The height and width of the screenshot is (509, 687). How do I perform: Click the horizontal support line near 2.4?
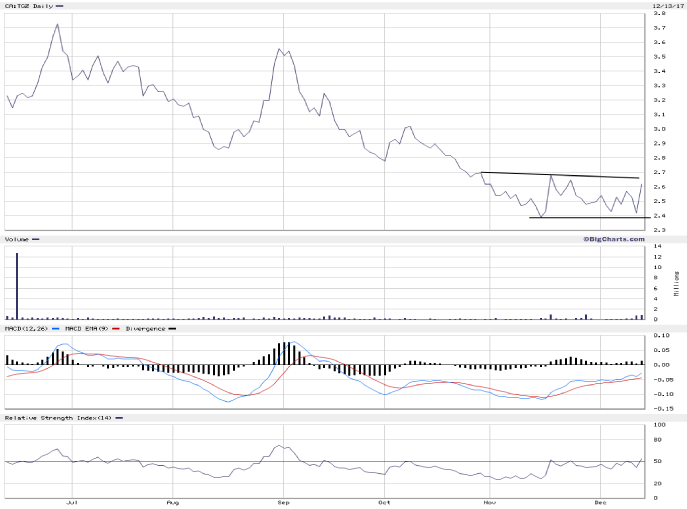coord(583,218)
